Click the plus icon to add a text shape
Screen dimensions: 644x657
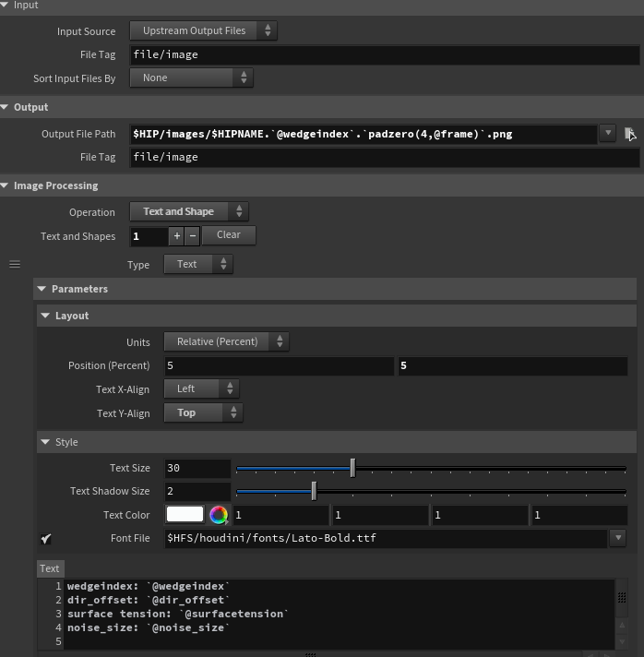(x=177, y=236)
